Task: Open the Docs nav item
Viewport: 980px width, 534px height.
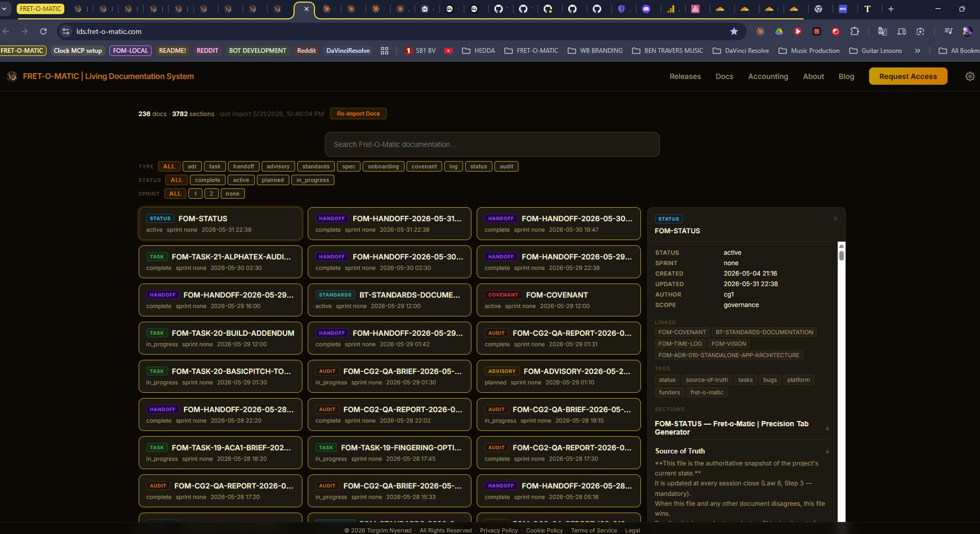Action: [724, 76]
